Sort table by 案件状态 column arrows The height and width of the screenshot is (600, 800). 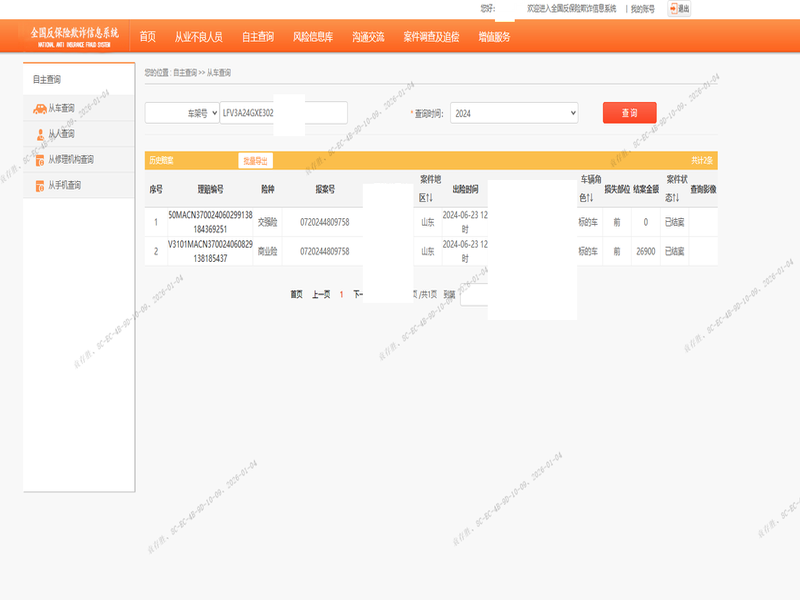pos(675,196)
